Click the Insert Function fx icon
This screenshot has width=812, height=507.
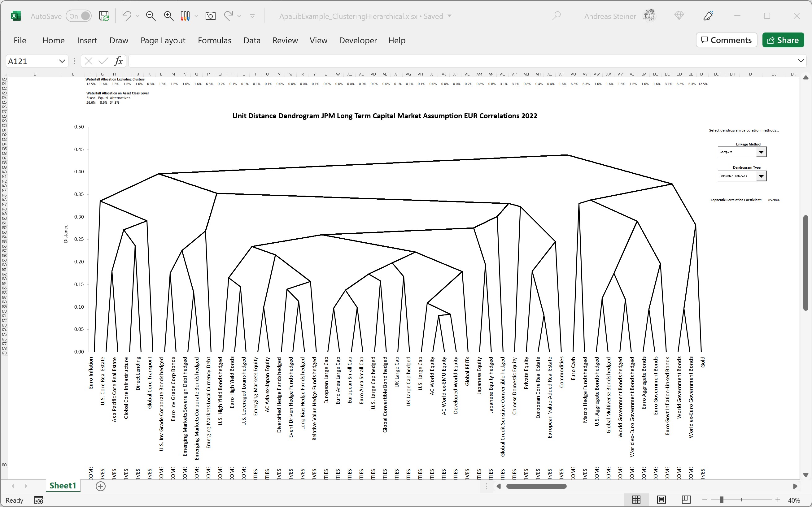pos(118,61)
